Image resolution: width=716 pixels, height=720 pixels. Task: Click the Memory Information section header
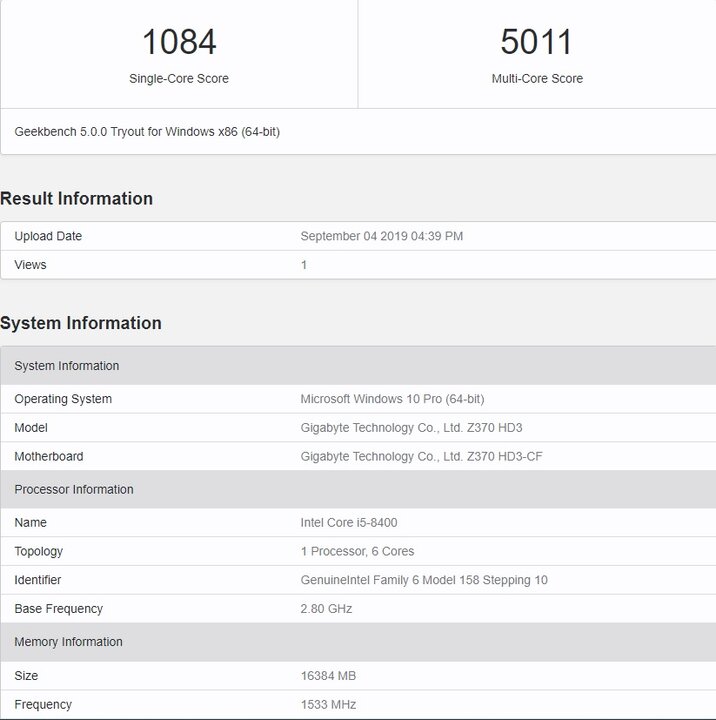coord(358,641)
